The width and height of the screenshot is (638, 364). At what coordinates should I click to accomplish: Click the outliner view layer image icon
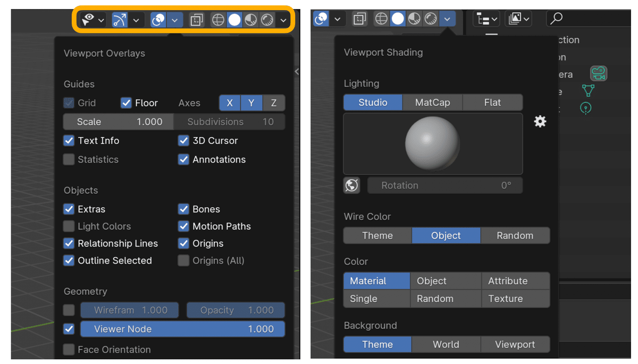[515, 19]
